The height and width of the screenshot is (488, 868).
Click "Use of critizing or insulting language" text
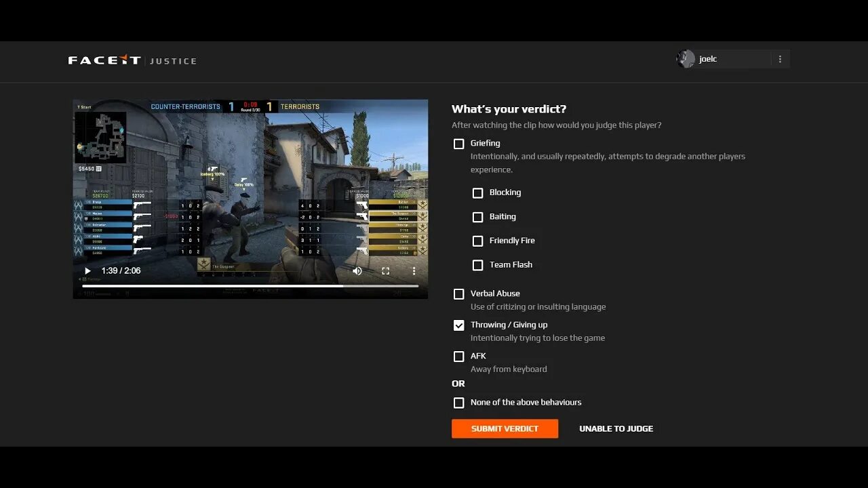point(538,307)
